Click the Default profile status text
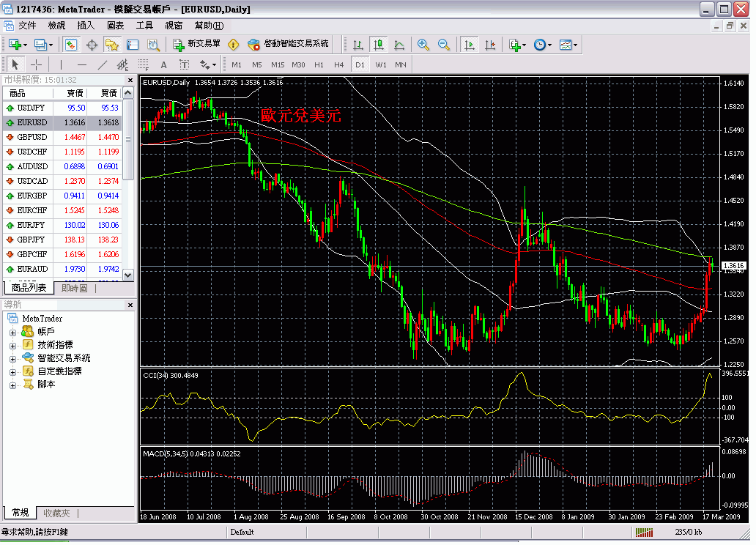The width and height of the screenshot is (756, 545). (242, 533)
